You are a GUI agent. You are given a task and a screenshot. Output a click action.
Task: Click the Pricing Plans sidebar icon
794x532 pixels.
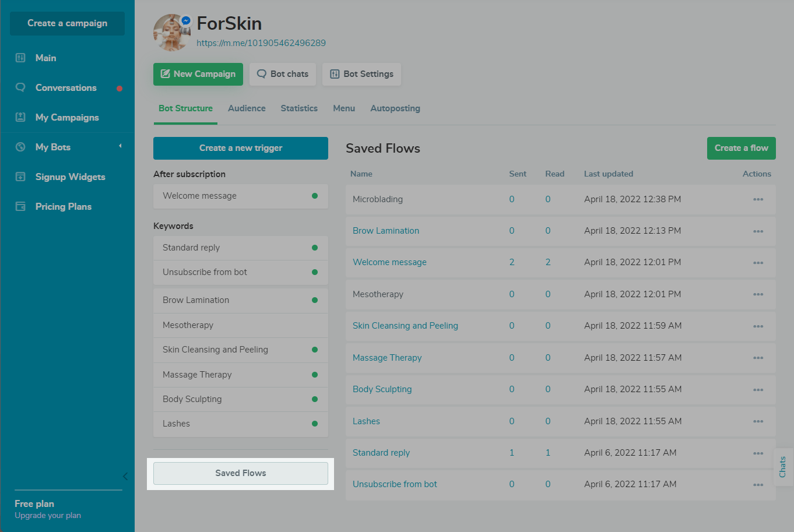coord(20,206)
